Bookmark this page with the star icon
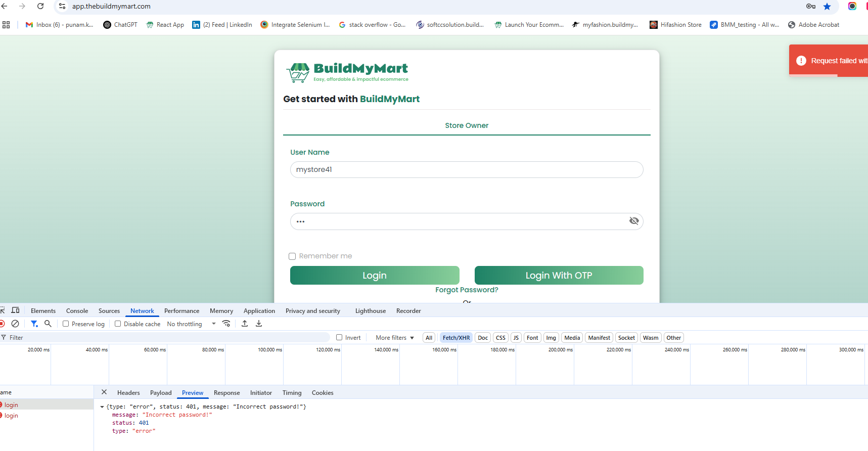 [827, 6]
